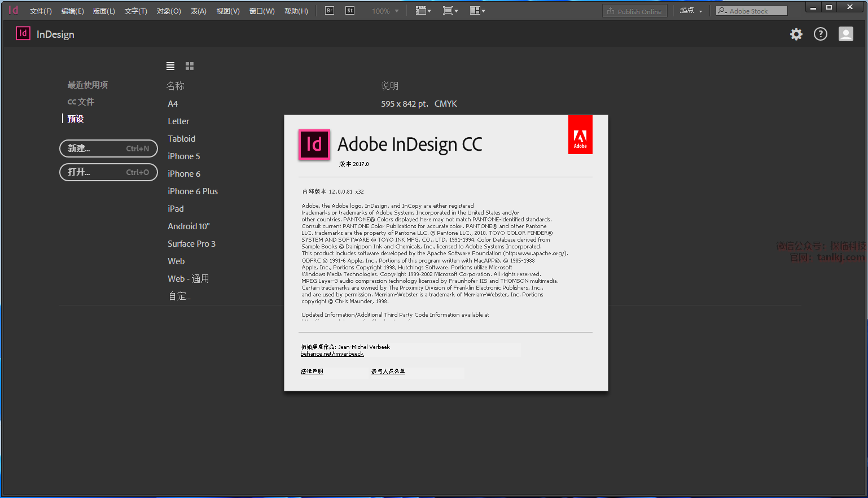Open settings via the gear icon

coord(796,34)
